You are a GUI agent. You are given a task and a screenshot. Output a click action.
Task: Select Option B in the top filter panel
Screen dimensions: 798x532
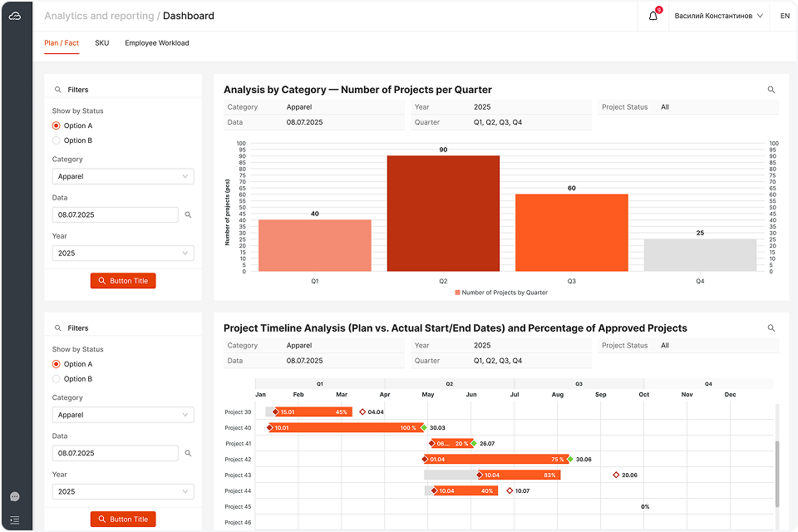point(57,140)
